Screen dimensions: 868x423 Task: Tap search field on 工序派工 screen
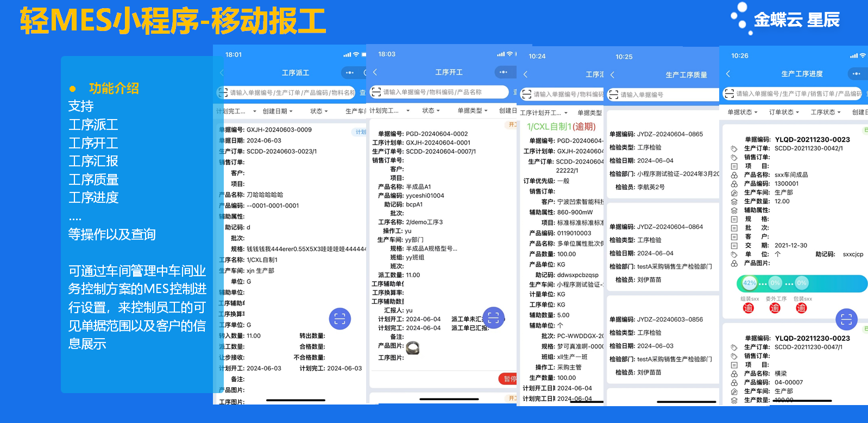tap(286, 92)
